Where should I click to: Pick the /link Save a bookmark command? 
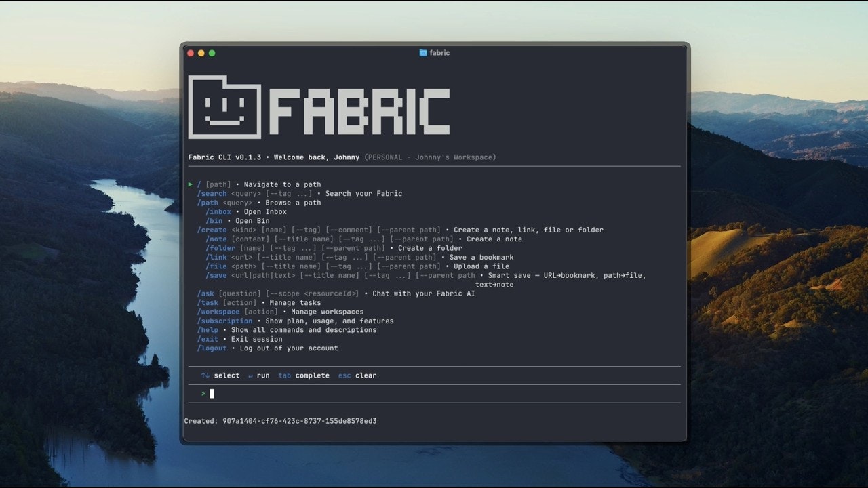click(x=359, y=258)
